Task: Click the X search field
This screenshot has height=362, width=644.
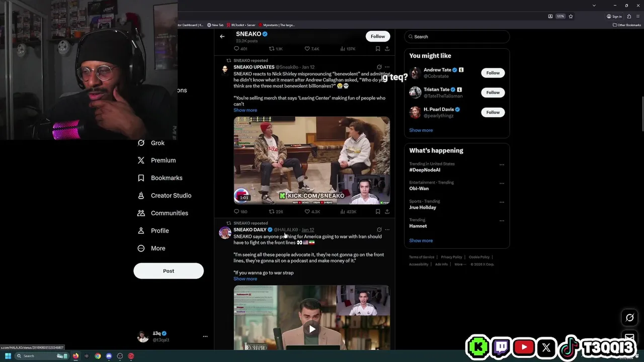Action: (457, 37)
